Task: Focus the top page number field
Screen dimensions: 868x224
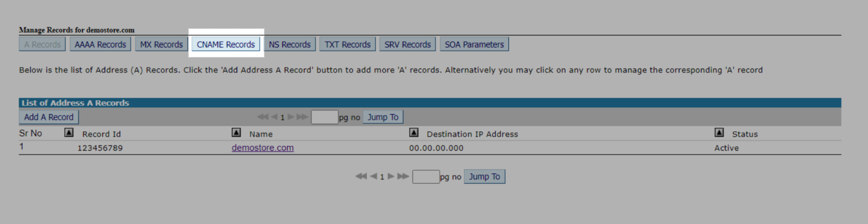Action: coord(324,117)
